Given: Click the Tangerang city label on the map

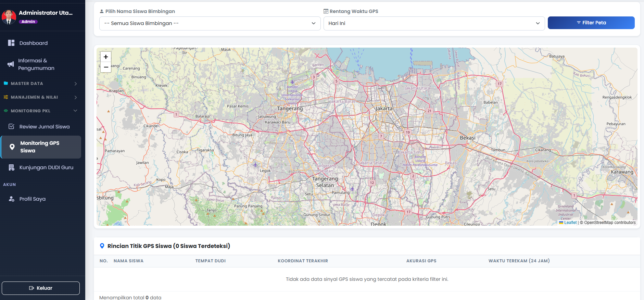Looking at the screenshot, I should [290, 109].
